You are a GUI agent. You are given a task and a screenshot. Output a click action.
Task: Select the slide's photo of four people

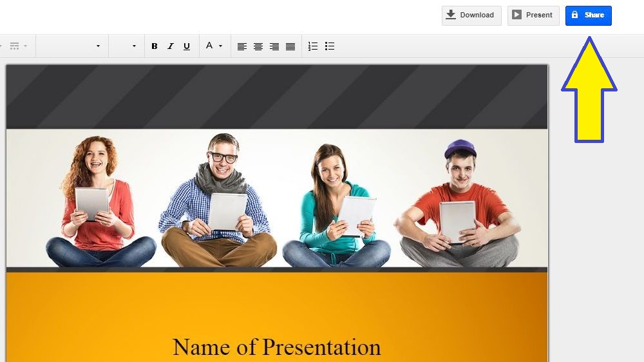click(x=277, y=198)
